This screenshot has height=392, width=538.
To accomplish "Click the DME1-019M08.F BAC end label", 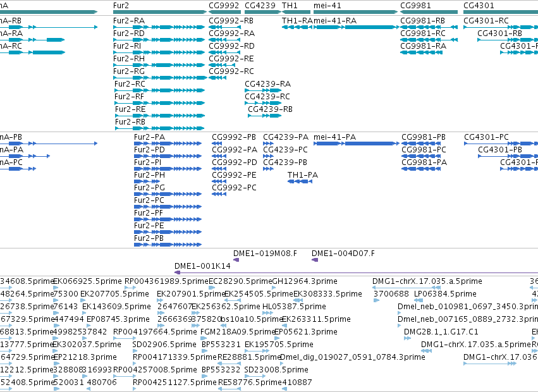I will [266, 254].
